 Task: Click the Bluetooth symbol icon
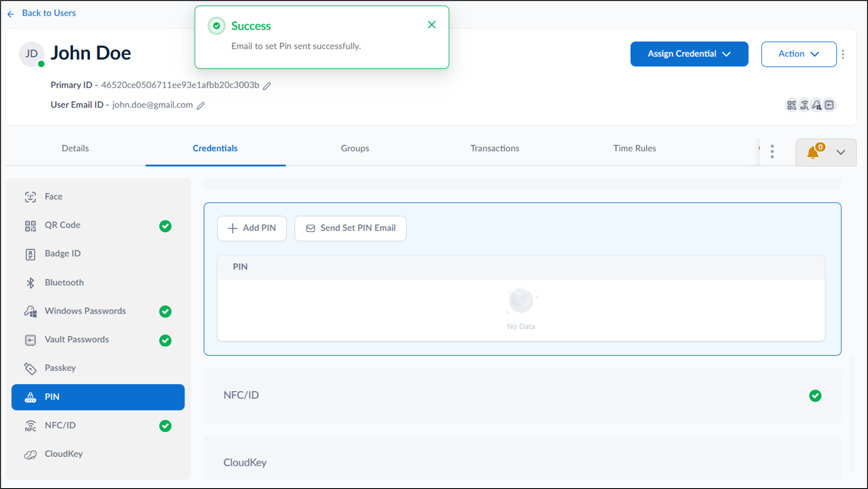click(x=30, y=283)
